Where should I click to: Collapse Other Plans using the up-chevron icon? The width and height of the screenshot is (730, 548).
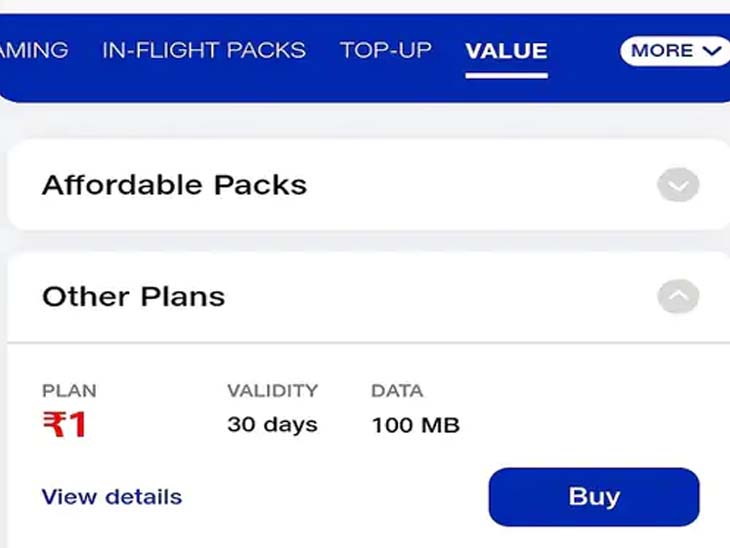tap(678, 296)
